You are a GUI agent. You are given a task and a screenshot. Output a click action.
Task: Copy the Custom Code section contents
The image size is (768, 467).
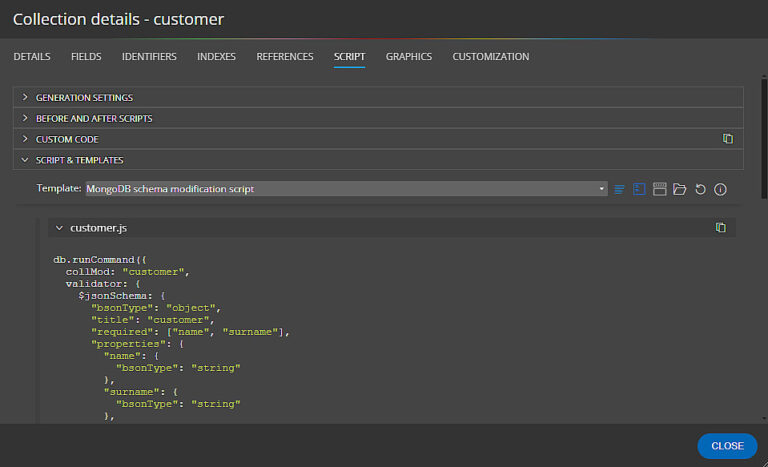(728, 139)
